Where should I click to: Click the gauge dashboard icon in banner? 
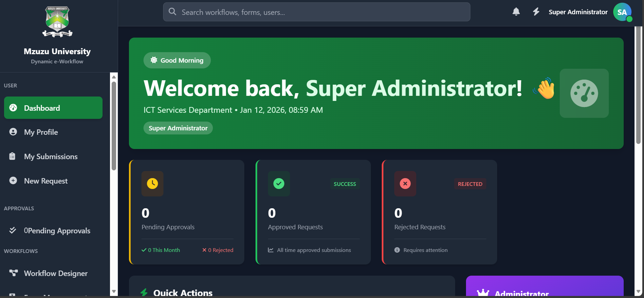coord(584,93)
